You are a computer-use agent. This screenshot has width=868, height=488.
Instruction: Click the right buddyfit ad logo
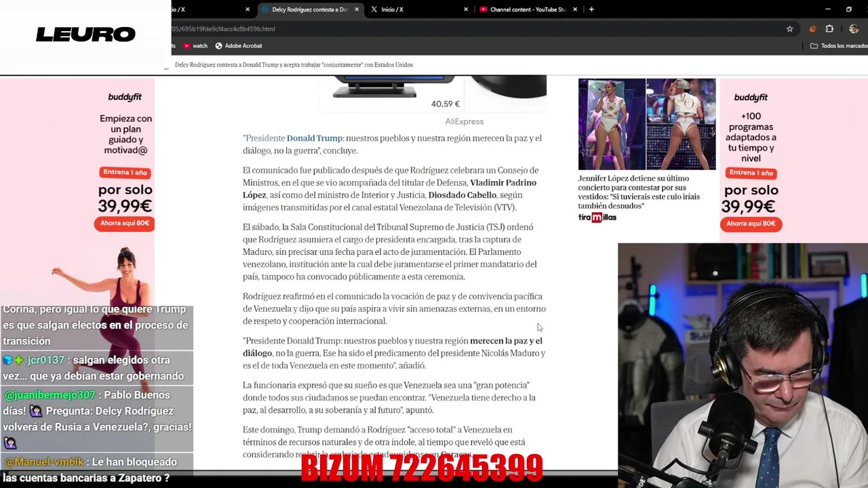751,98
